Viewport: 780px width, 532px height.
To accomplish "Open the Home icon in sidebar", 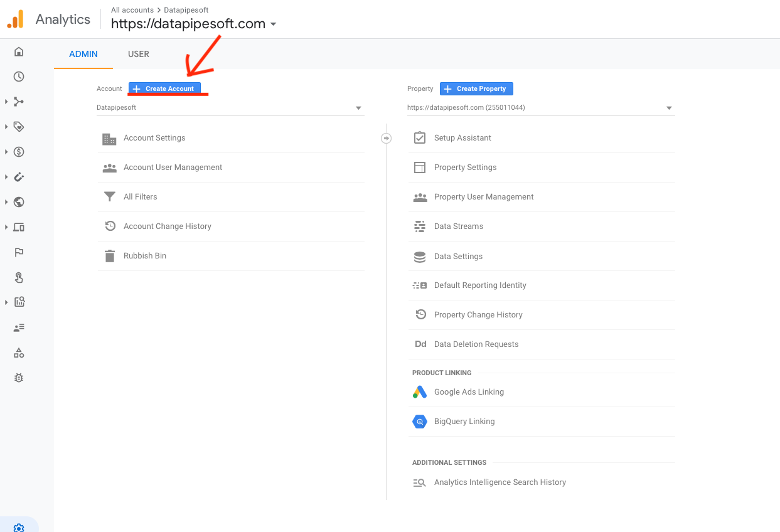I will (19, 51).
